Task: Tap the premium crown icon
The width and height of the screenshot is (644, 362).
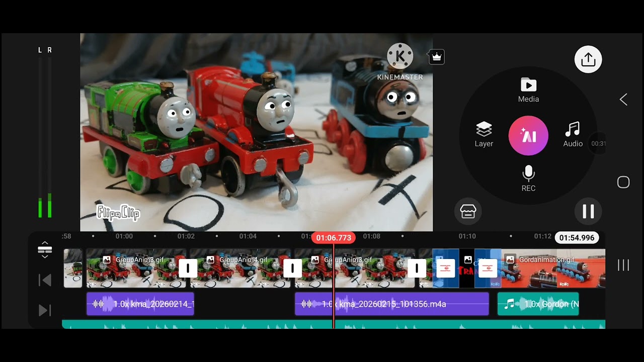Action: pos(437,57)
